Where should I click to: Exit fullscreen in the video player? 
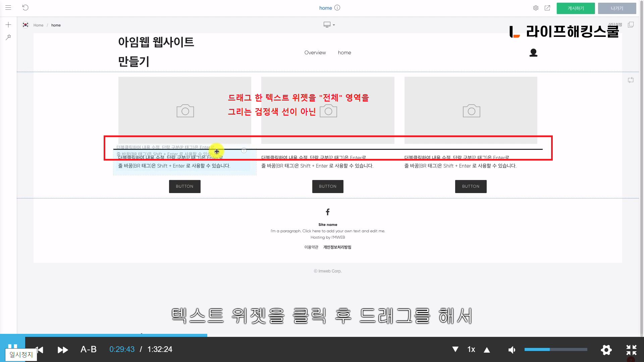pos(631,350)
